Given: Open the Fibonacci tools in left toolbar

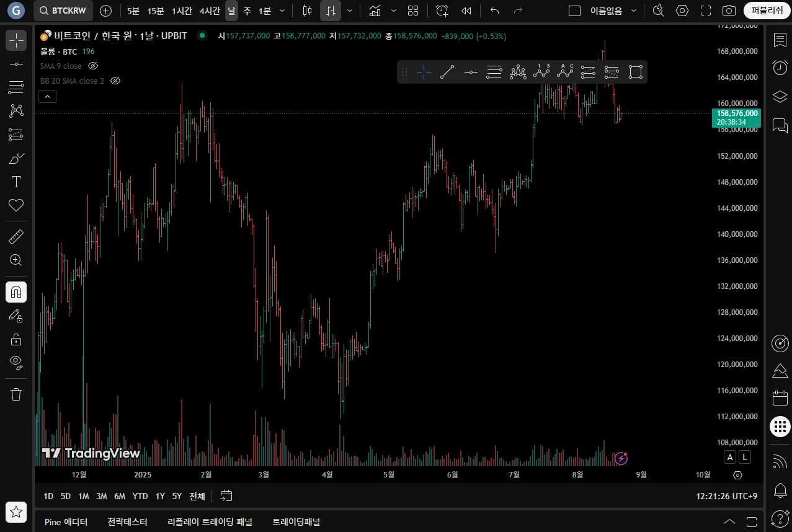Looking at the screenshot, I should pos(16,87).
